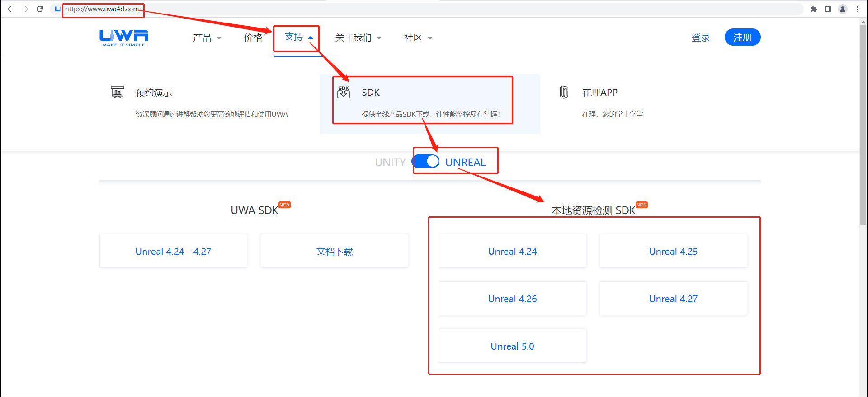Click the UWA SDK heading
The image size is (868, 397).
255,210
